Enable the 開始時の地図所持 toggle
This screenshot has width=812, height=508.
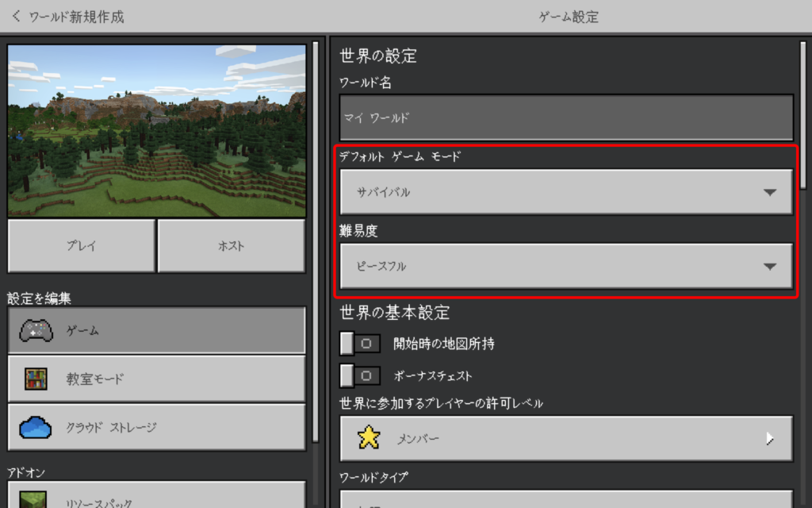(359, 344)
